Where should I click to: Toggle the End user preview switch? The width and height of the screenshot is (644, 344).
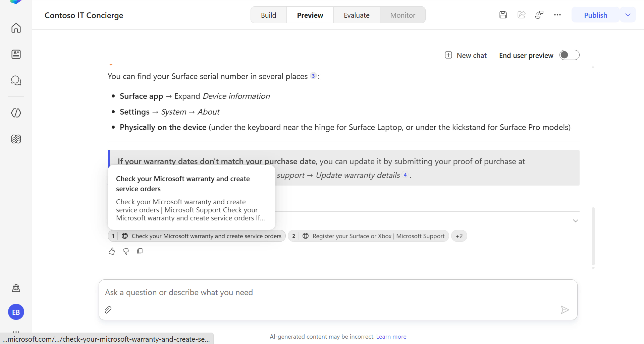pyautogui.click(x=570, y=55)
